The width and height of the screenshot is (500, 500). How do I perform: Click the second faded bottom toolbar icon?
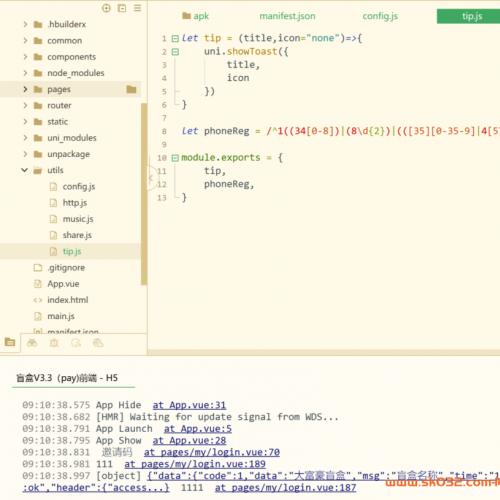coord(54,343)
